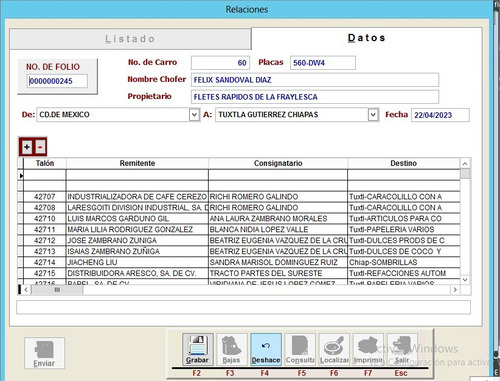
Task: Click the Enviar send button
Action: click(44, 353)
